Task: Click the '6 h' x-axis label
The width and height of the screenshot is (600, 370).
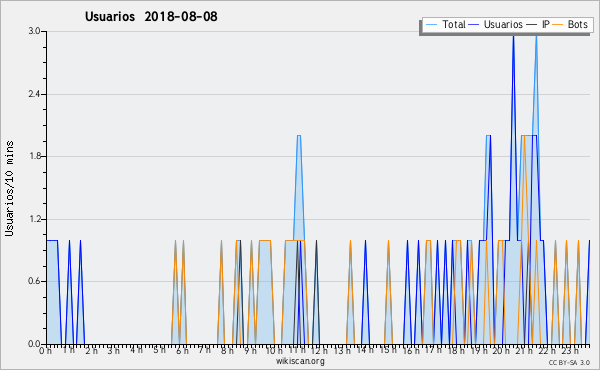Action: point(182,350)
